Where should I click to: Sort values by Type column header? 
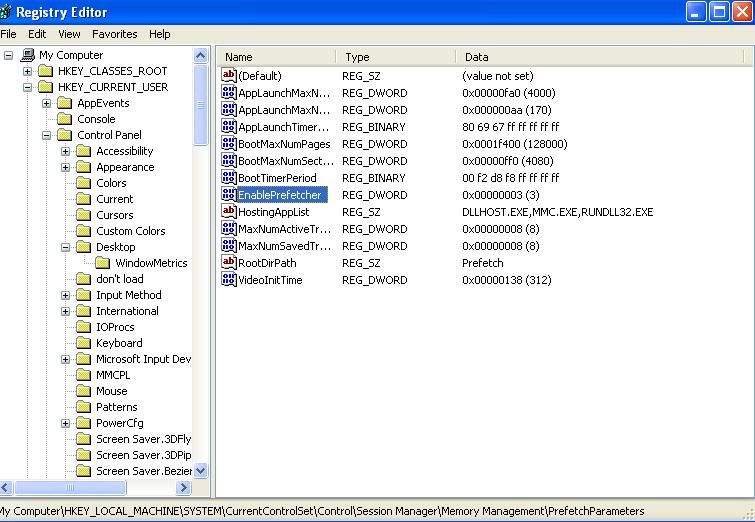(x=396, y=57)
